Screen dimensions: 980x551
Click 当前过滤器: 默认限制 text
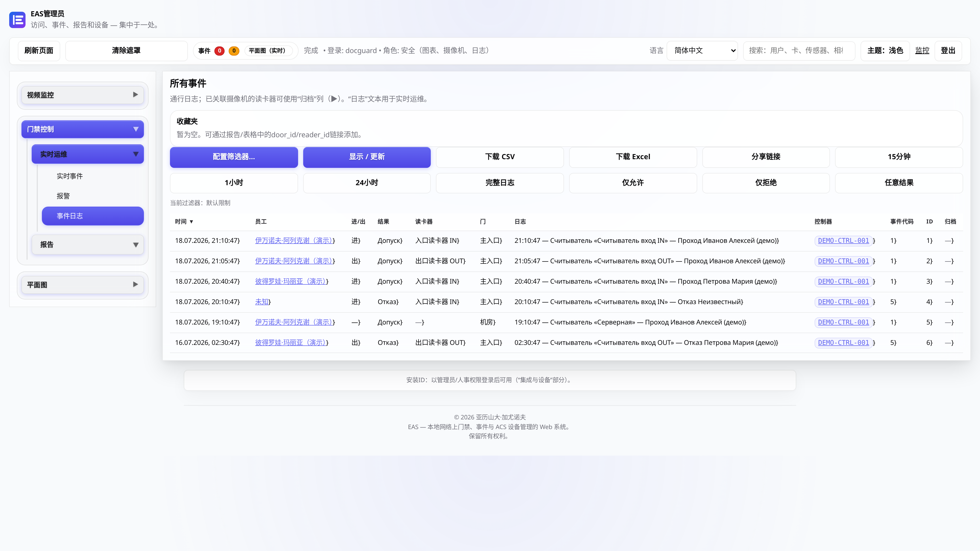tap(200, 203)
